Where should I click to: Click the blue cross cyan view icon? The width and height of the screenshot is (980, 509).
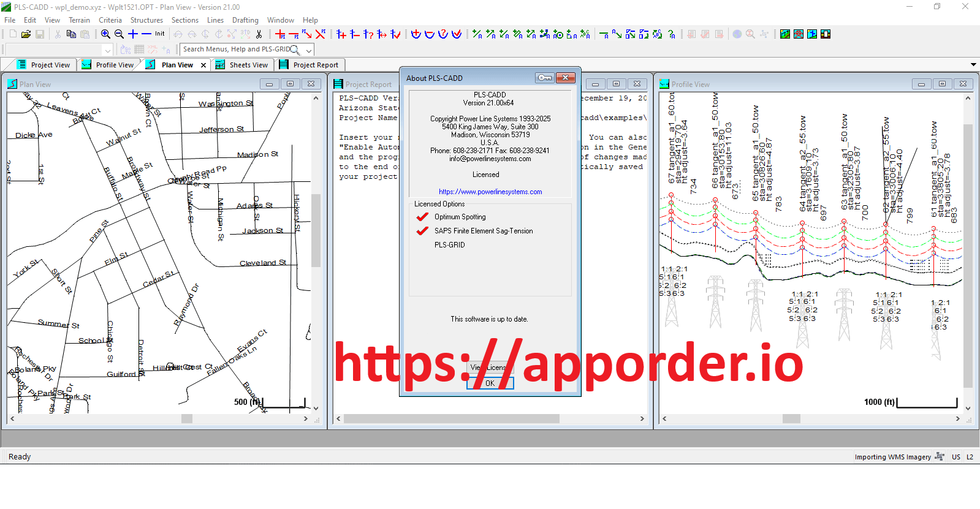(812, 34)
